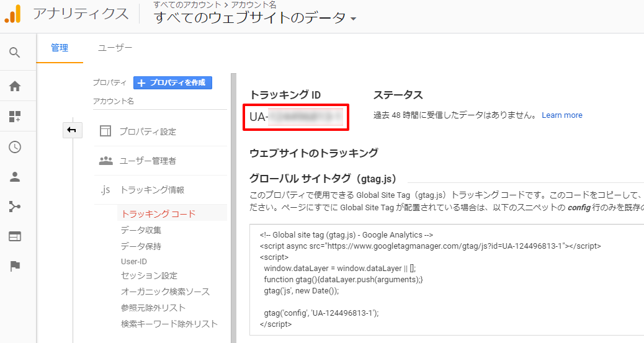This screenshot has height=343, width=644.
Task: Switch to the ユーザー tab
Action: pyautogui.click(x=115, y=48)
